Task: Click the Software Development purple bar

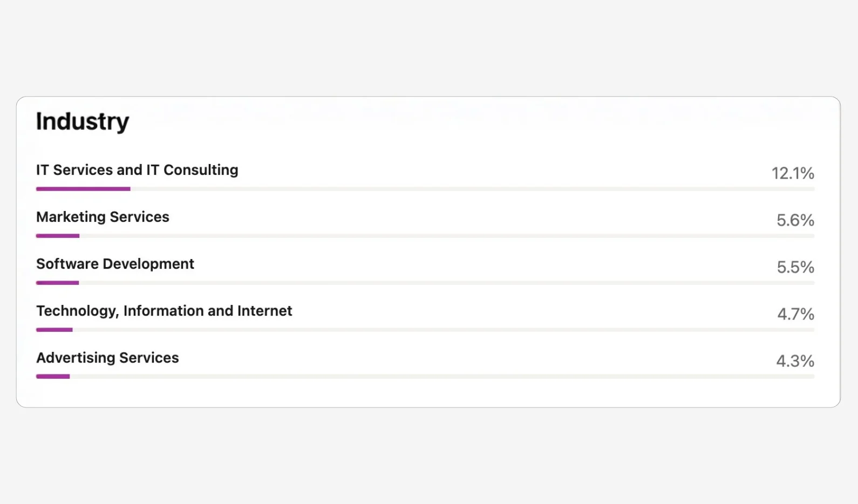Action: click(57, 283)
